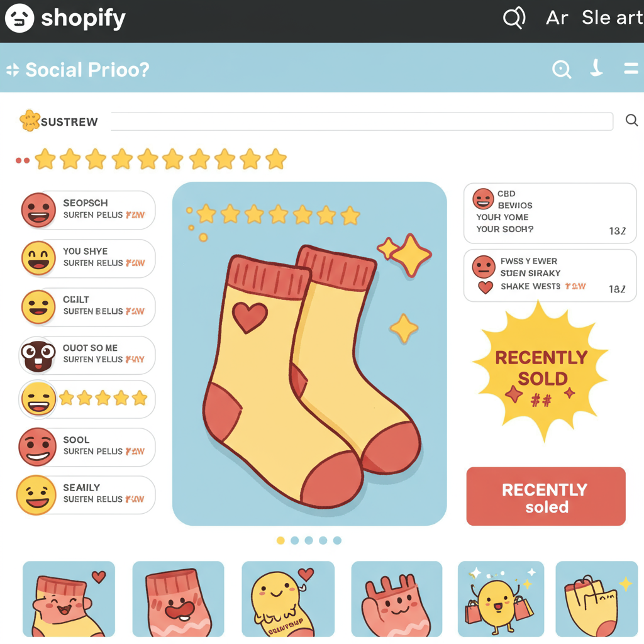Open the smiling sock thumbnail with heart
Image resolution: width=644 pixels, height=644 pixels.
point(69,599)
